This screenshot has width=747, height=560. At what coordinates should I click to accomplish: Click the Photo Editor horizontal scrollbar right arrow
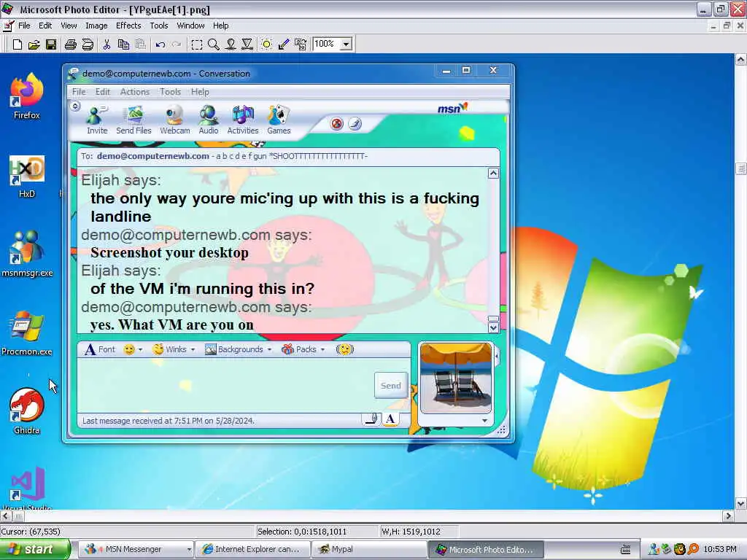coord(728,516)
